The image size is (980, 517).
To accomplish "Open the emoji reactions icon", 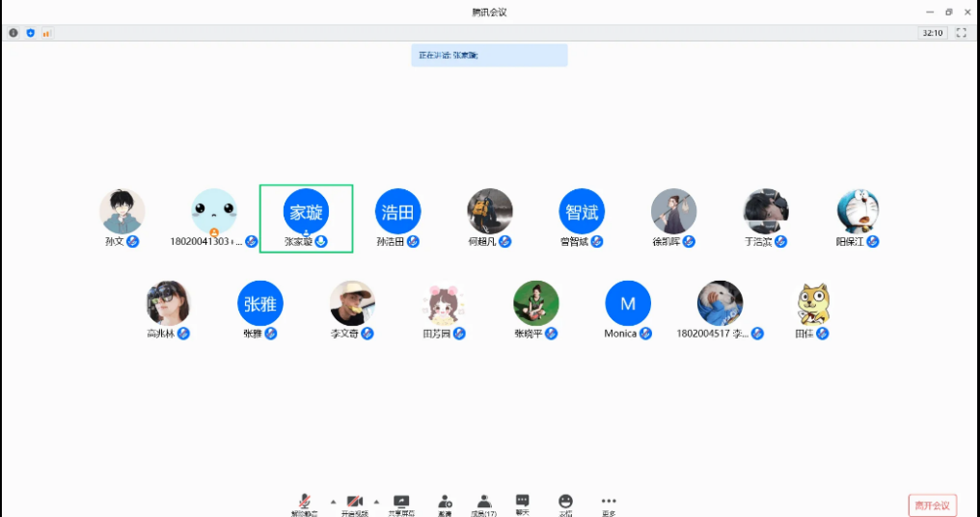I will tap(565, 503).
